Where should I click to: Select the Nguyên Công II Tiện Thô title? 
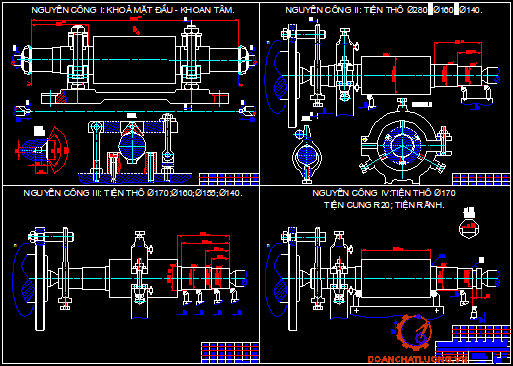[384, 10]
